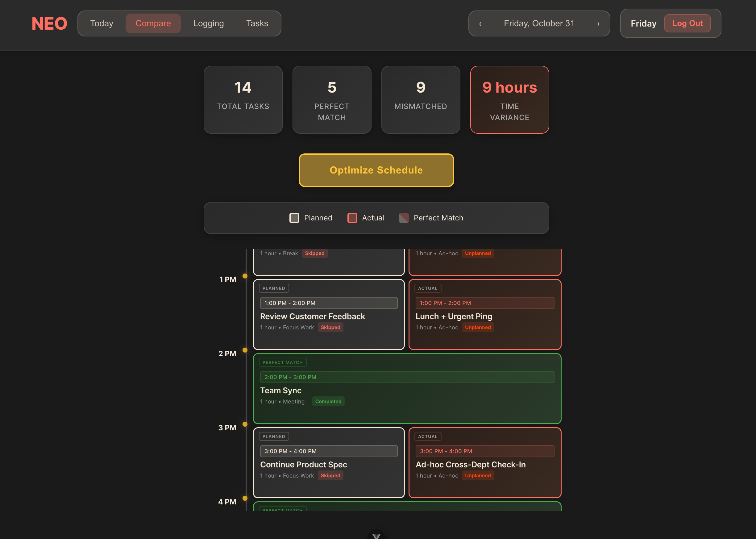
Task: Click the Perfect Match legend swatch
Action: click(403, 218)
